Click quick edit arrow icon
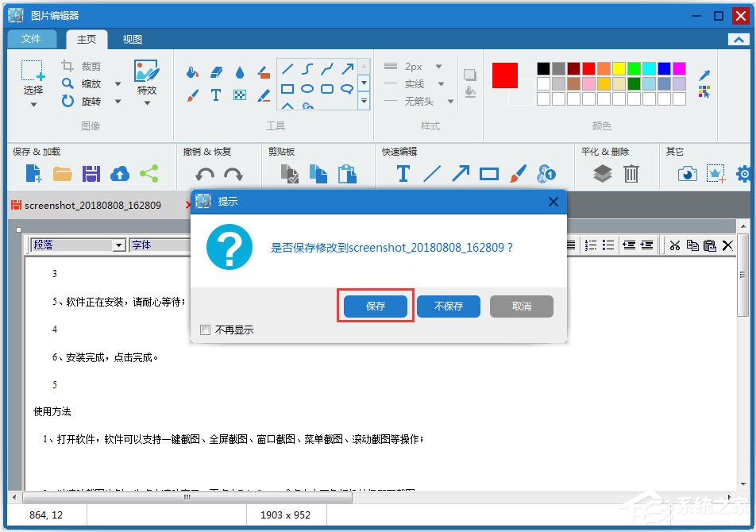Screen dimensions: 756x532 461,173
